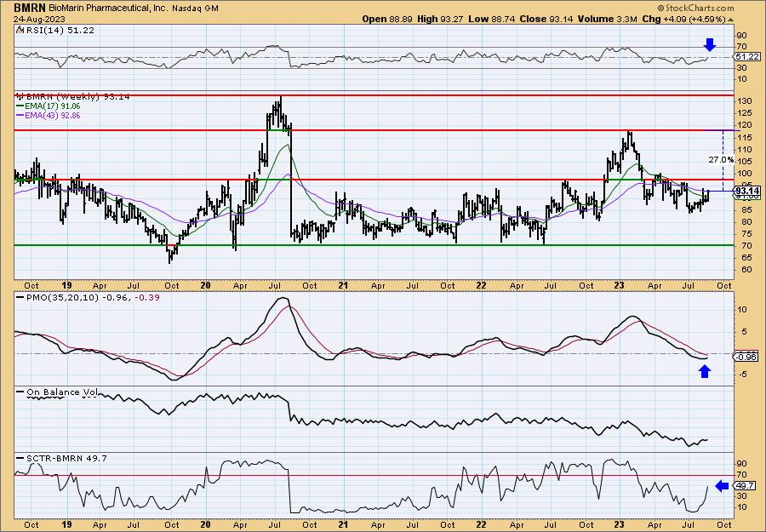This screenshot has height=532, width=766.
Task: Click the 110 price axis label
Action: (x=745, y=149)
